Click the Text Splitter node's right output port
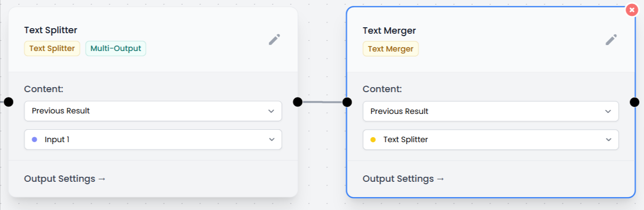 click(297, 102)
